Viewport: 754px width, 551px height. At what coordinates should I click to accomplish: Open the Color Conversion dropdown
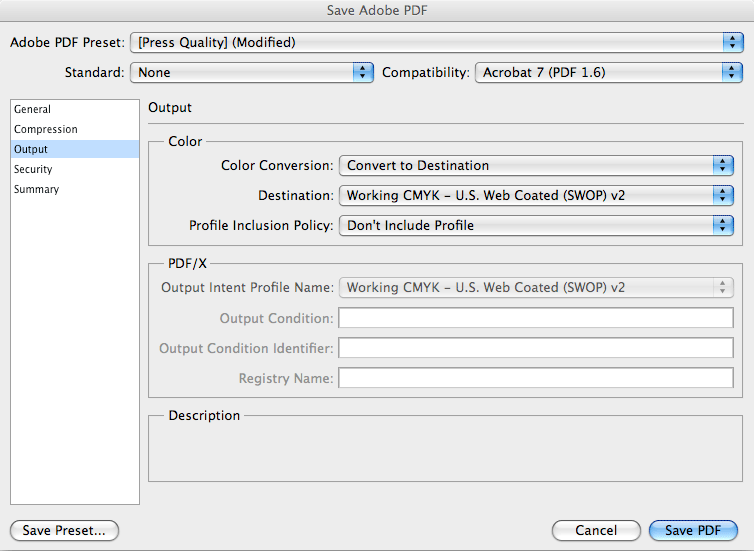click(536, 165)
